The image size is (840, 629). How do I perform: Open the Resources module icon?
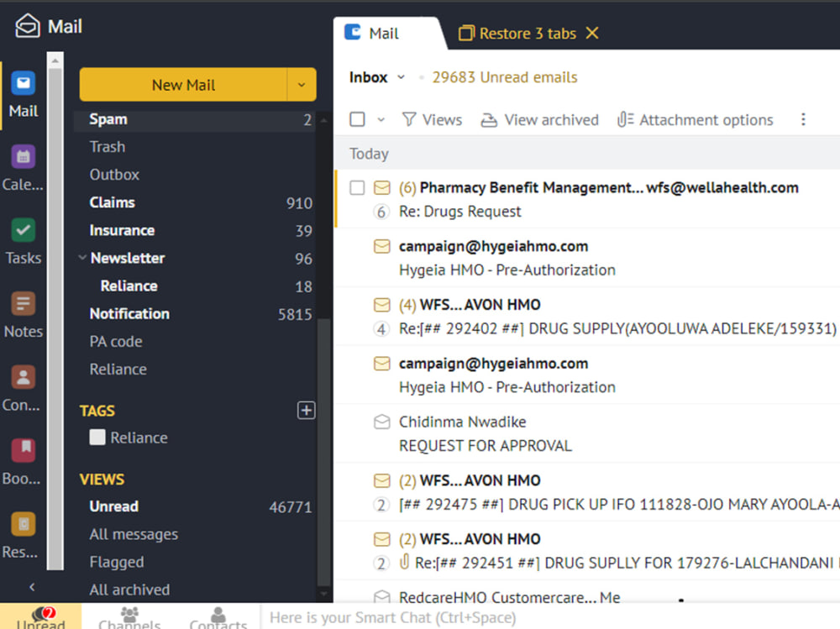tap(23, 523)
